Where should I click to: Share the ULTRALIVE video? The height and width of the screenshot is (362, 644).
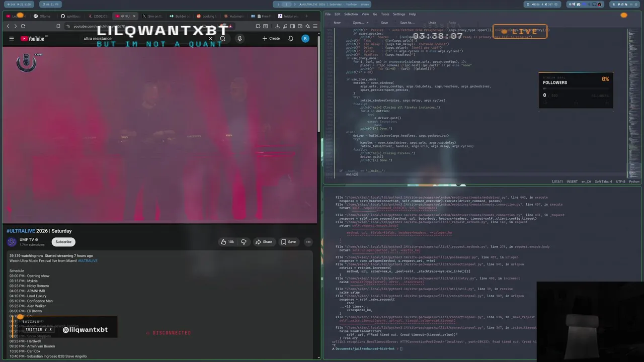click(264, 242)
